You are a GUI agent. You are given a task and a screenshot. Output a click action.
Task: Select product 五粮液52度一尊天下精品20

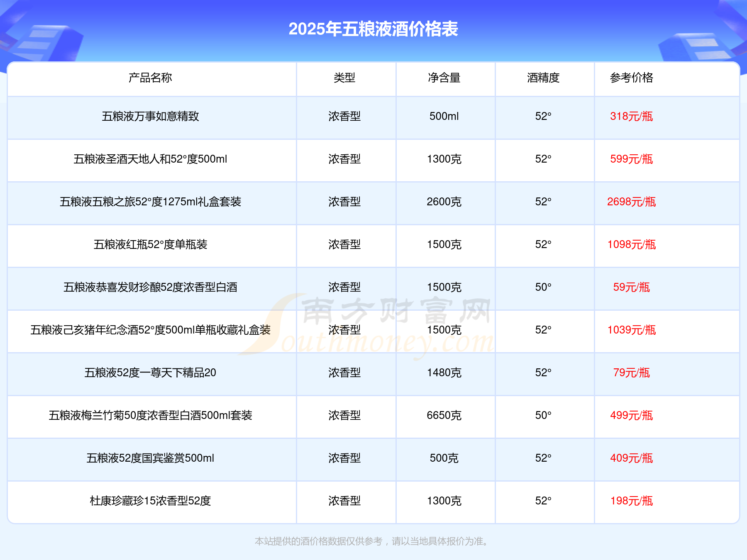click(x=150, y=373)
